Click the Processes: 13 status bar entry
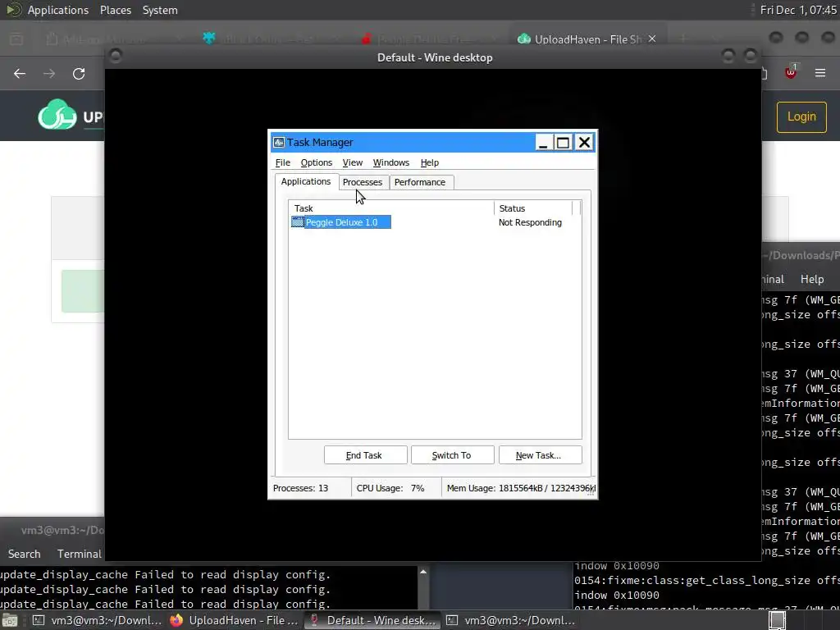The image size is (840, 630). point(300,488)
